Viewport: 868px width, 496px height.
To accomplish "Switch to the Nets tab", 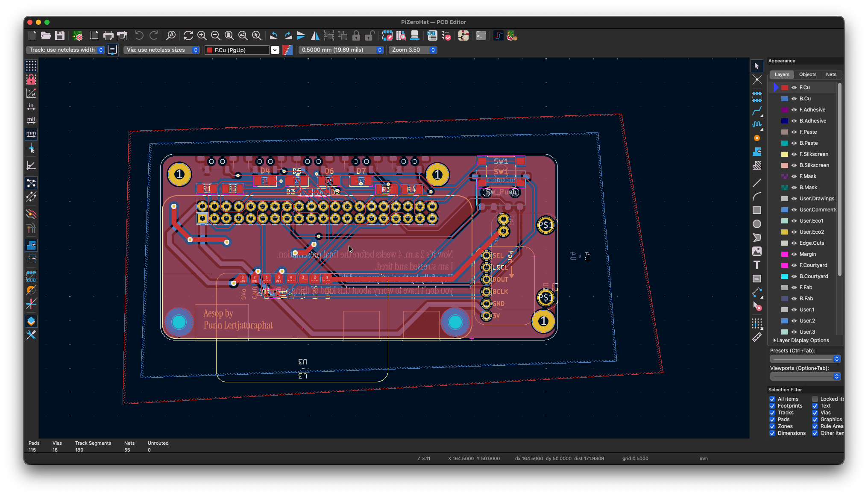I will 831,74.
